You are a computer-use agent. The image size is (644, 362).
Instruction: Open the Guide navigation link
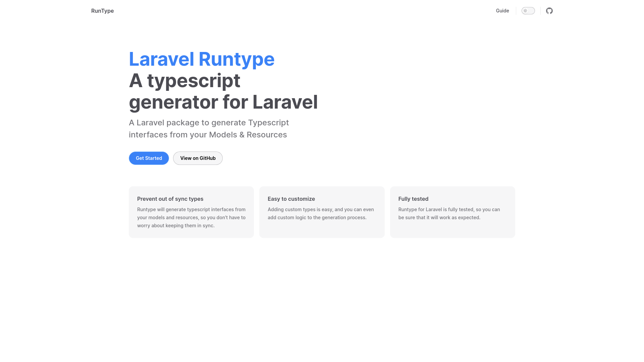pyautogui.click(x=502, y=11)
